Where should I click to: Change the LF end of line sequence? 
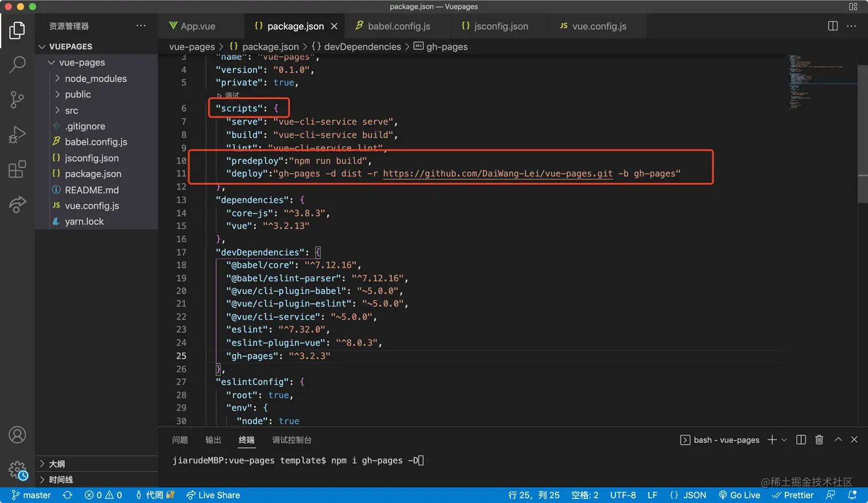pyautogui.click(x=653, y=495)
